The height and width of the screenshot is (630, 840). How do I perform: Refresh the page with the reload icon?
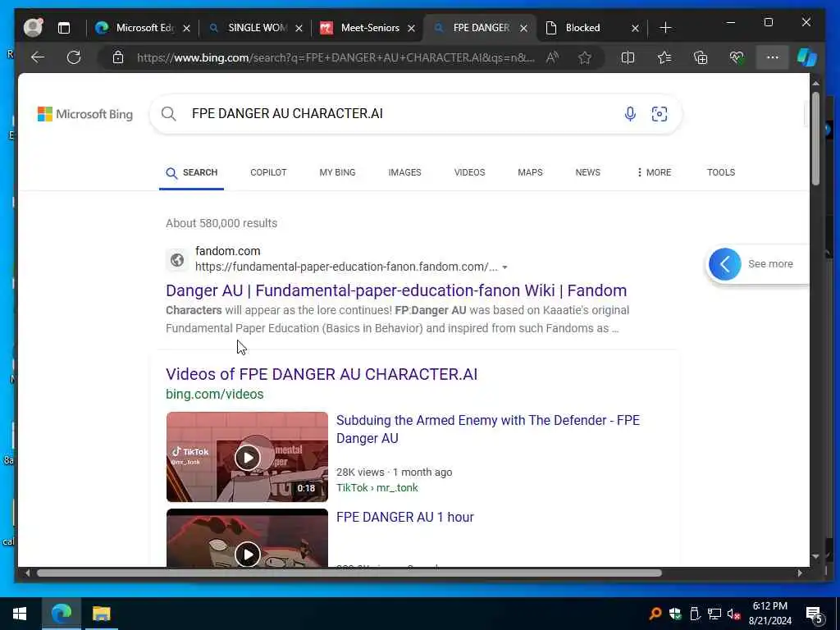point(74,57)
